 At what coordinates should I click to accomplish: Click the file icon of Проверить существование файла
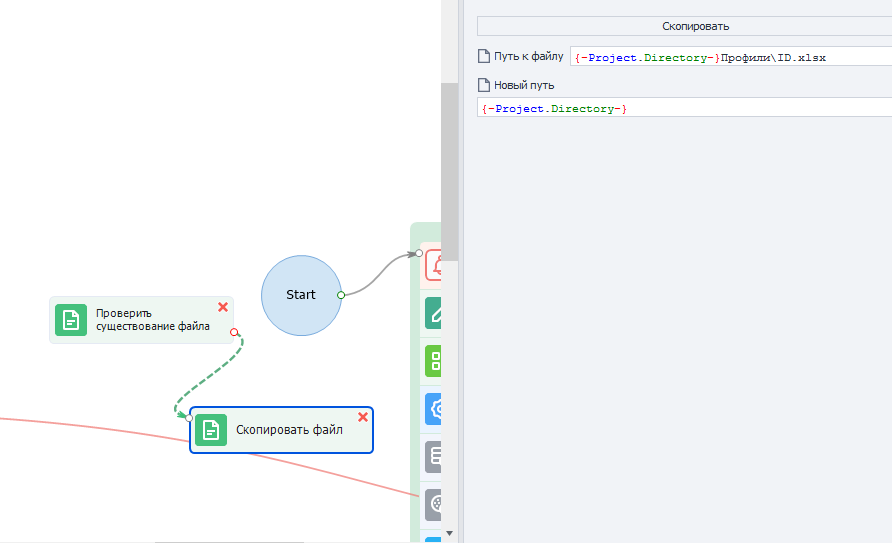pyautogui.click(x=71, y=320)
